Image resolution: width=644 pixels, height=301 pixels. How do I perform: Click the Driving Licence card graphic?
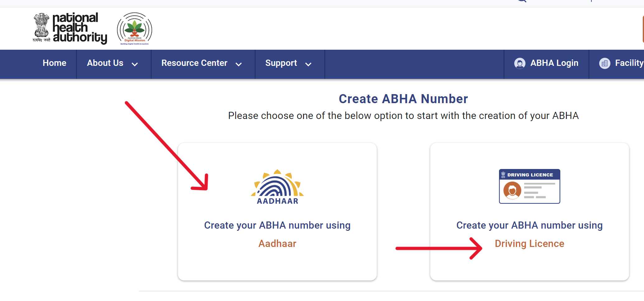[530, 186]
